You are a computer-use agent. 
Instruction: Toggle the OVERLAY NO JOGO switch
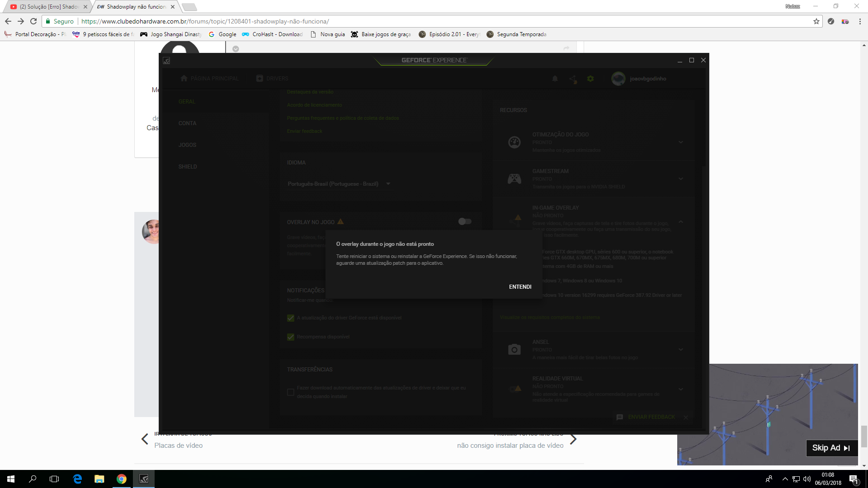point(465,221)
